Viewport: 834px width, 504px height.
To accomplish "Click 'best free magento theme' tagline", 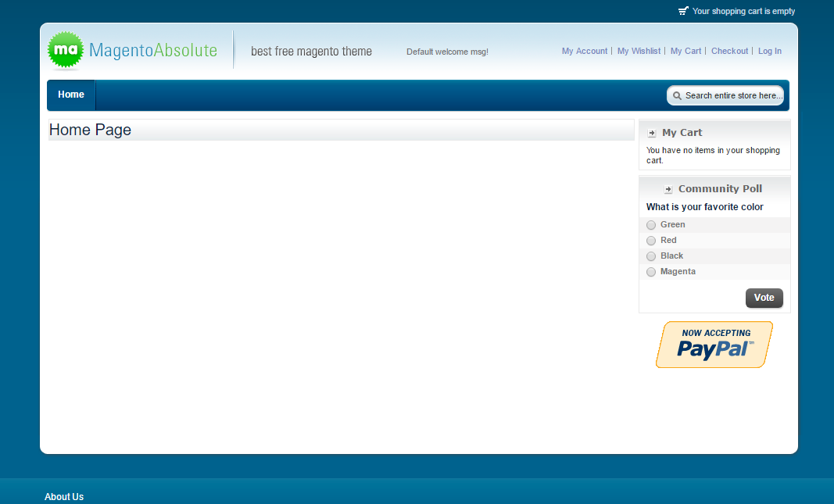I will 311,51.
